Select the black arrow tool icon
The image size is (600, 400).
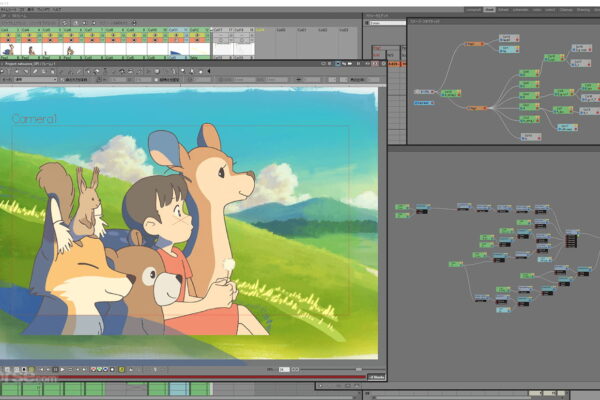click(x=209, y=71)
